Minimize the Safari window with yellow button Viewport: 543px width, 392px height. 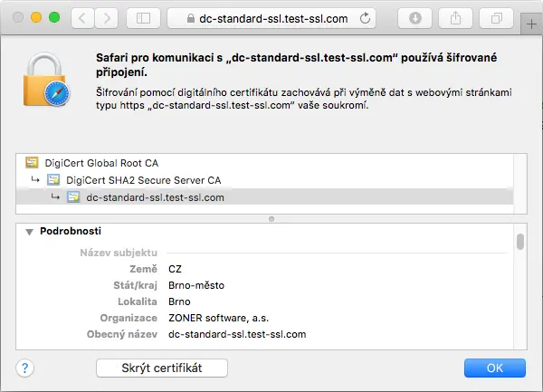36,17
